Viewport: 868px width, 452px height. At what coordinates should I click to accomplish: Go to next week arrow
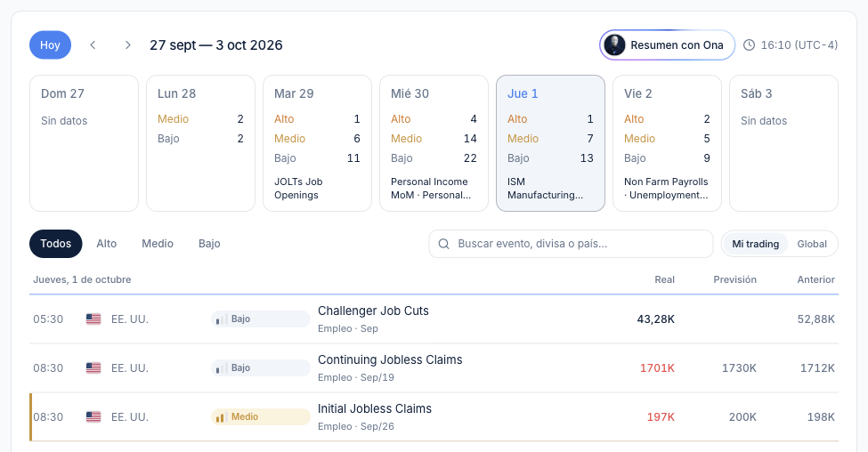[128, 44]
